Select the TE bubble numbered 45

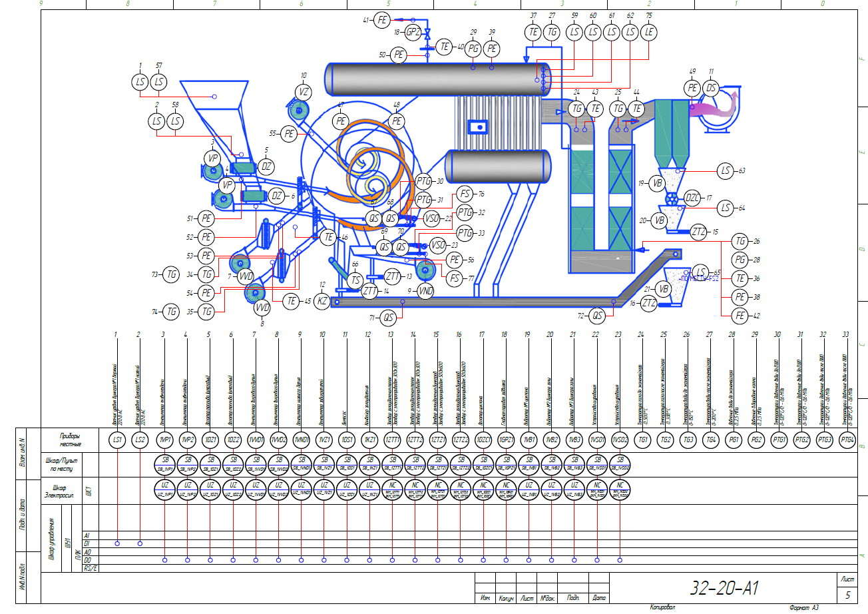coord(291,301)
